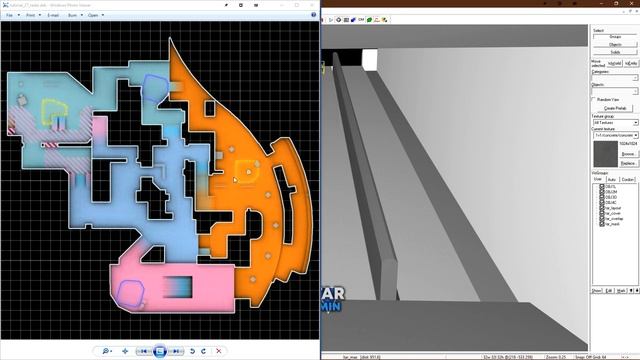640x360 pixels.
Task: Switch to the User VisGroups tab
Action: tap(598, 179)
